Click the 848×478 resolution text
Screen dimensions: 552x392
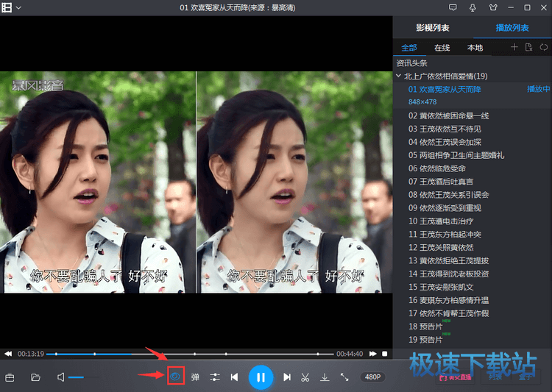(422, 102)
